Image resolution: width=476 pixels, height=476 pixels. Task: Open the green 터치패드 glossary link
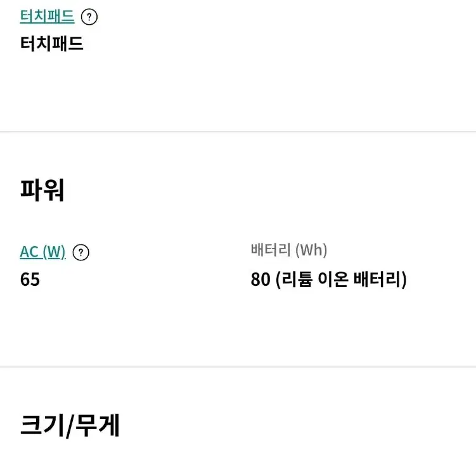tap(47, 16)
